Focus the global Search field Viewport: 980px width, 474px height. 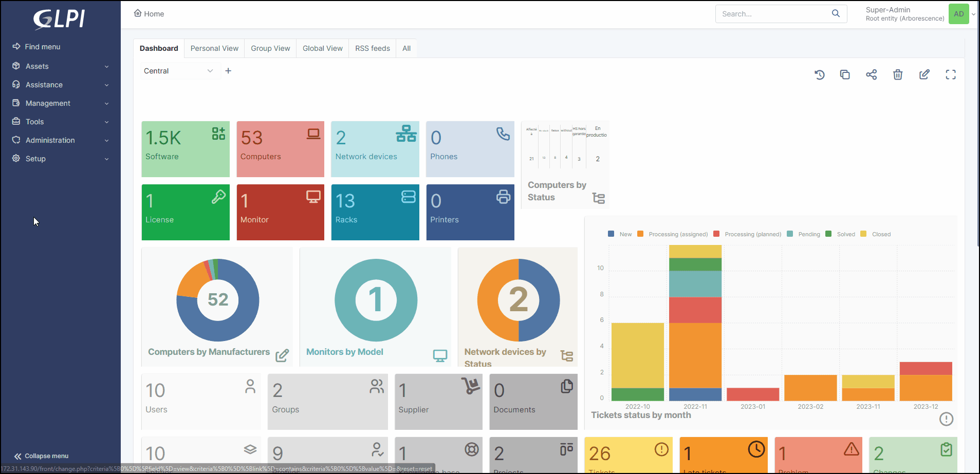773,14
